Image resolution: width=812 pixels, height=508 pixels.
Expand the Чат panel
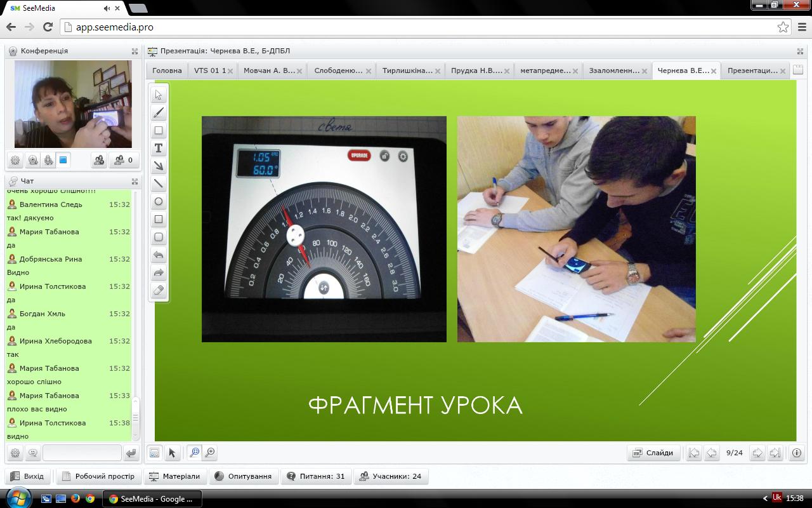[x=134, y=181]
